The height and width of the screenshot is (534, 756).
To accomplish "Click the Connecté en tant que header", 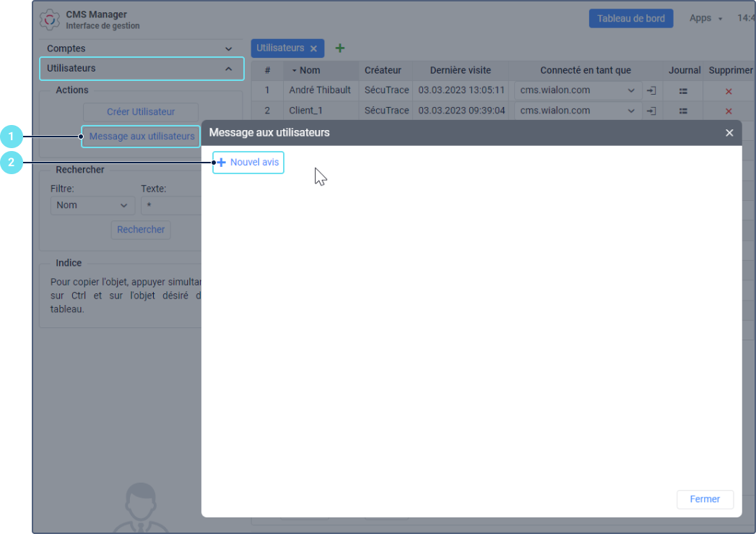I will [x=586, y=70].
